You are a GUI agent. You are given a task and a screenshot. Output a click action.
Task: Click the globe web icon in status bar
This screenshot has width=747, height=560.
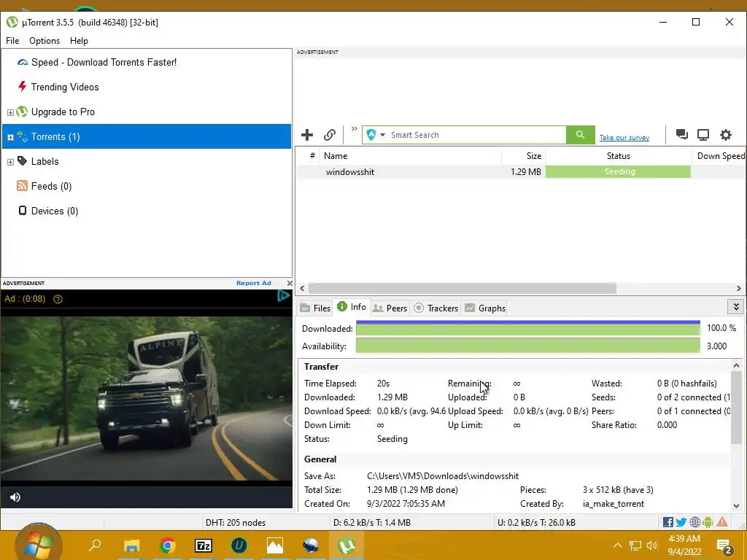coord(695,522)
